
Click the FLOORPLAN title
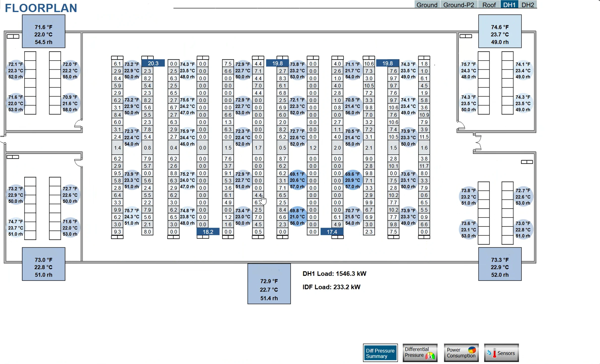(x=41, y=8)
